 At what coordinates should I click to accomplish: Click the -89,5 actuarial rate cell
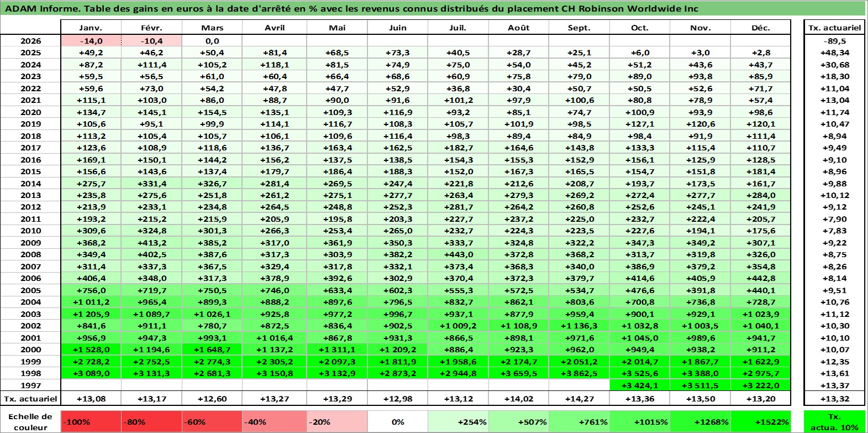pos(835,41)
